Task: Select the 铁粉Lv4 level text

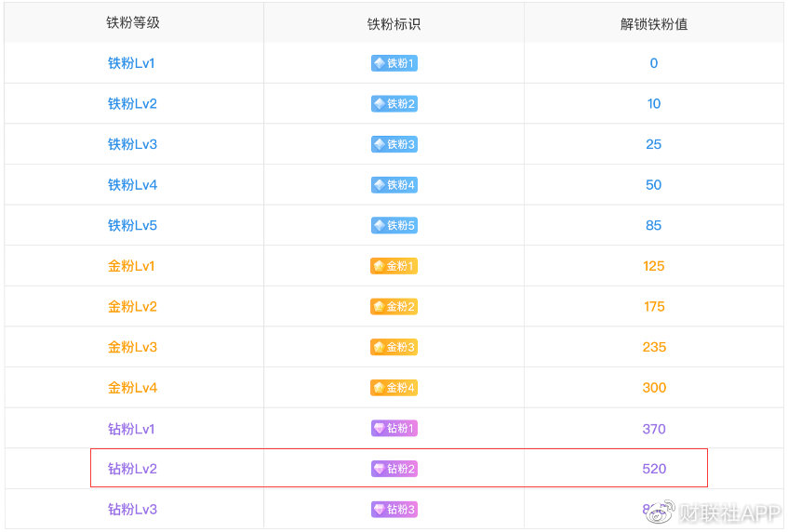Action: coord(132,185)
